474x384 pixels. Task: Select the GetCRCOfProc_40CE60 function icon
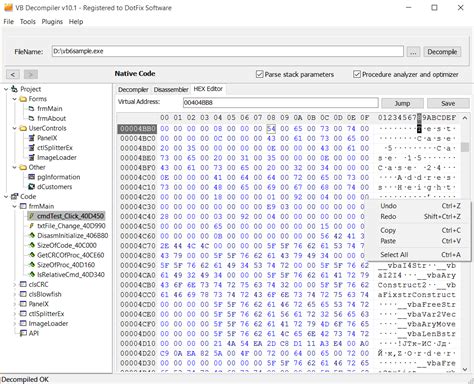32,255
